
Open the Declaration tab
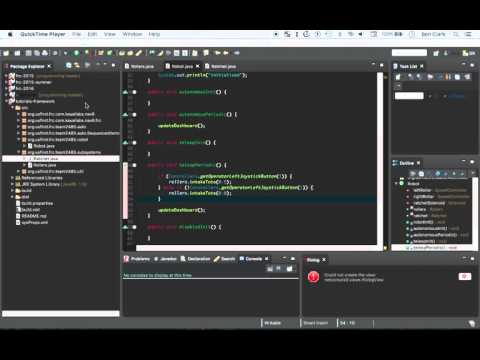coord(195,259)
